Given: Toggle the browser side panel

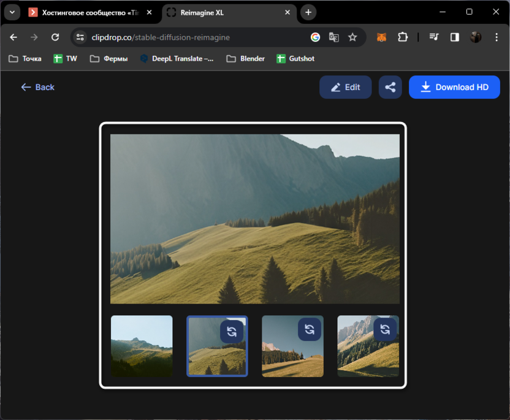Looking at the screenshot, I should [x=455, y=37].
